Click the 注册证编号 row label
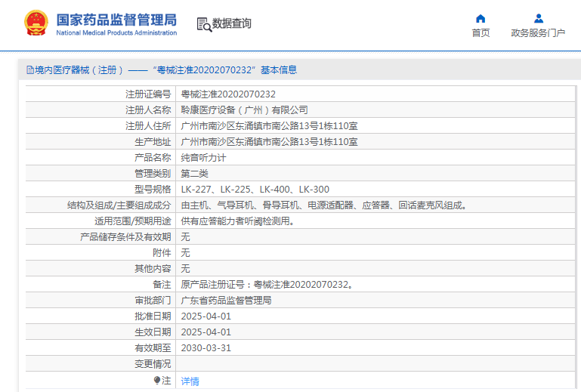 (x=148, y=94)
